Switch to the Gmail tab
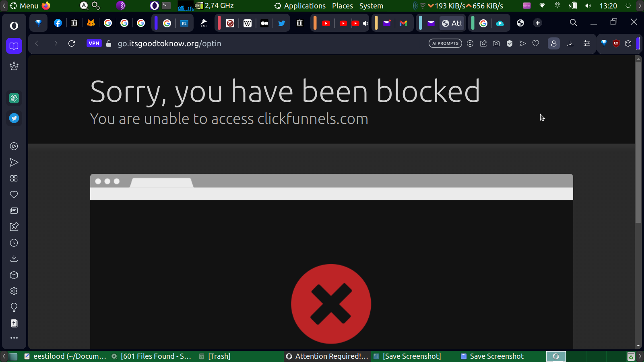644x362 pixels. tap(403, 23)
